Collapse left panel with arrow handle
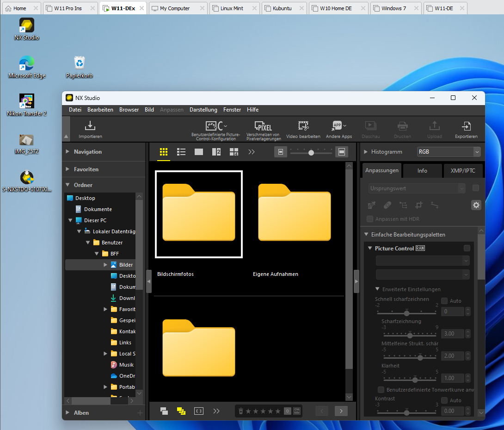This screenshot has height=430, width=504. 149,281
